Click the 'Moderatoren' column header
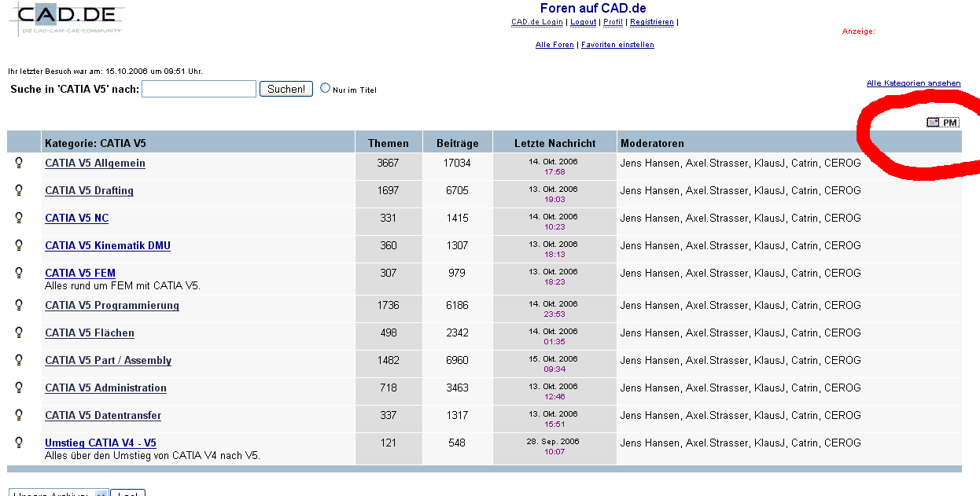 coord(652,143)
